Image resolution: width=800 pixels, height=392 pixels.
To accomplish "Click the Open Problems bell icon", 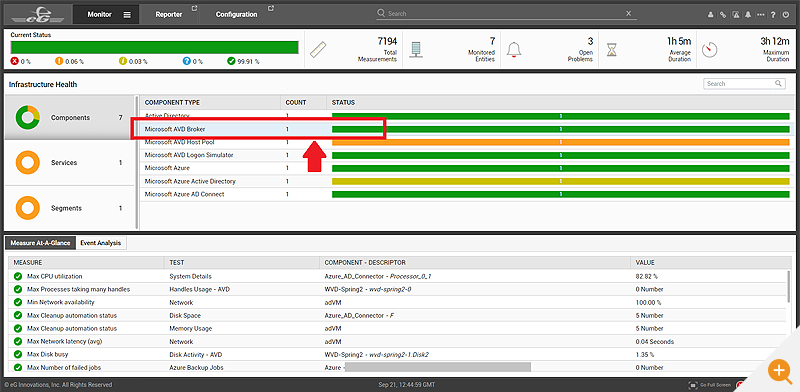I will click(514, 50).
